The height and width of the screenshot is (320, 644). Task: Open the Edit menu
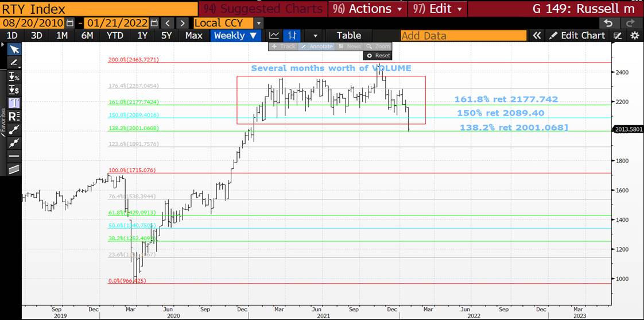tap(438, 9)
